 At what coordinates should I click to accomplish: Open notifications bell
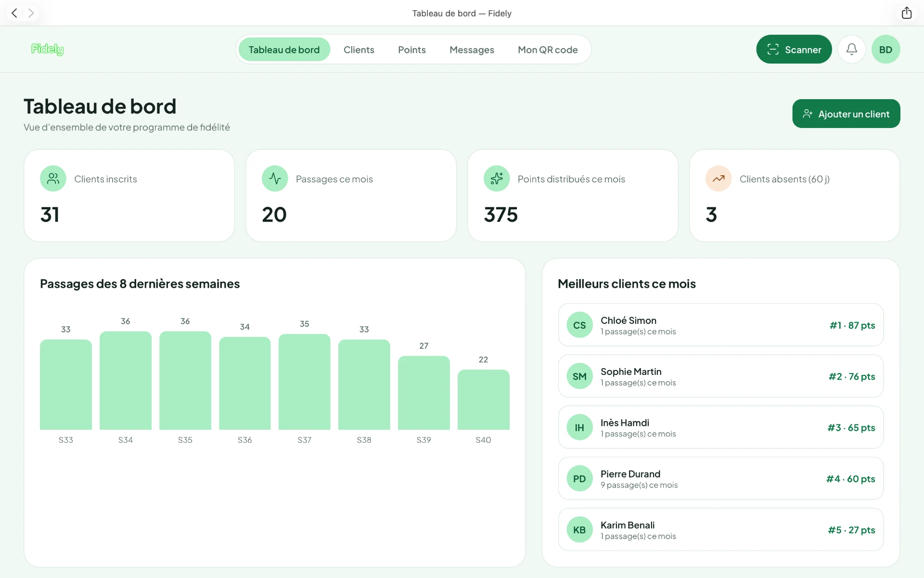851,49
